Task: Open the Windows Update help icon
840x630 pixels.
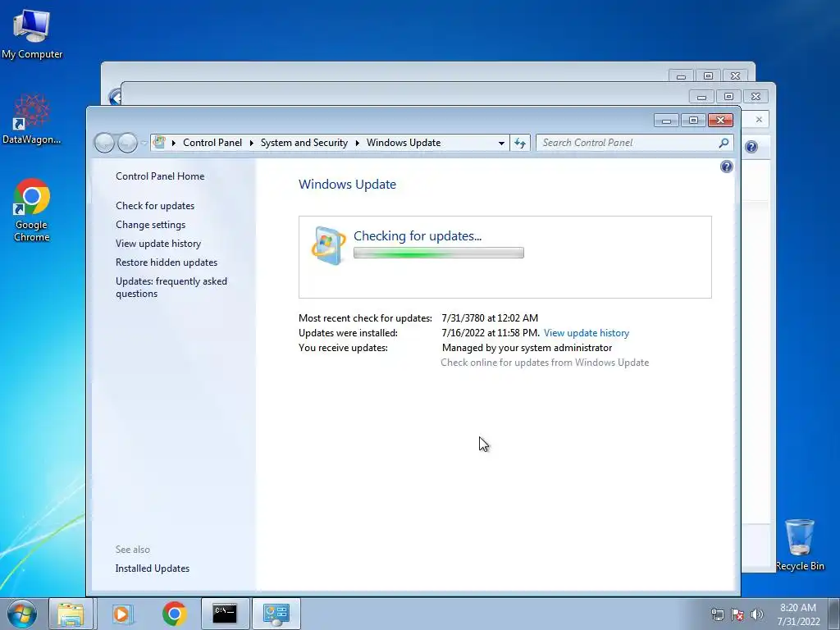Action: (x=727, y=167)
